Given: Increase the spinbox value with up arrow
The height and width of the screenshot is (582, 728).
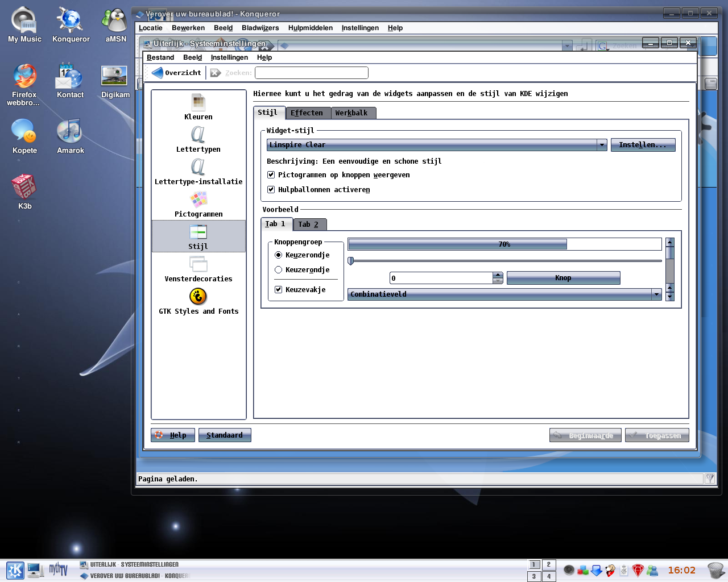Looking at the screenshot, I should (x=498, y=275).
